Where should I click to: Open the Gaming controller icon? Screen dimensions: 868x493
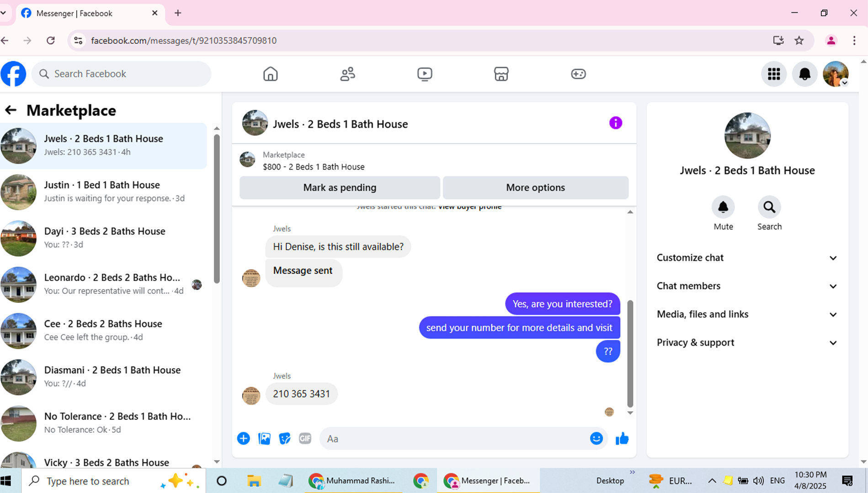(578, 74)
